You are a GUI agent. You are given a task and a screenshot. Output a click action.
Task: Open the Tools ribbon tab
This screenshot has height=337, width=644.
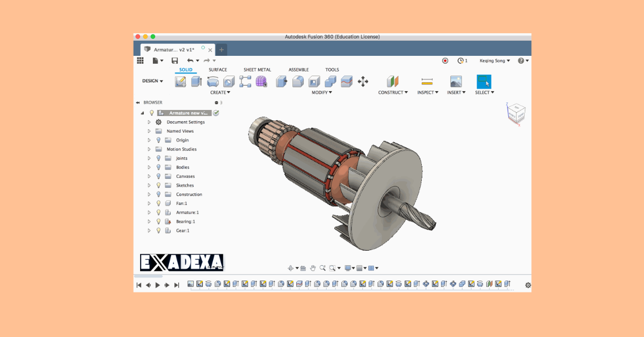[332, 69]
